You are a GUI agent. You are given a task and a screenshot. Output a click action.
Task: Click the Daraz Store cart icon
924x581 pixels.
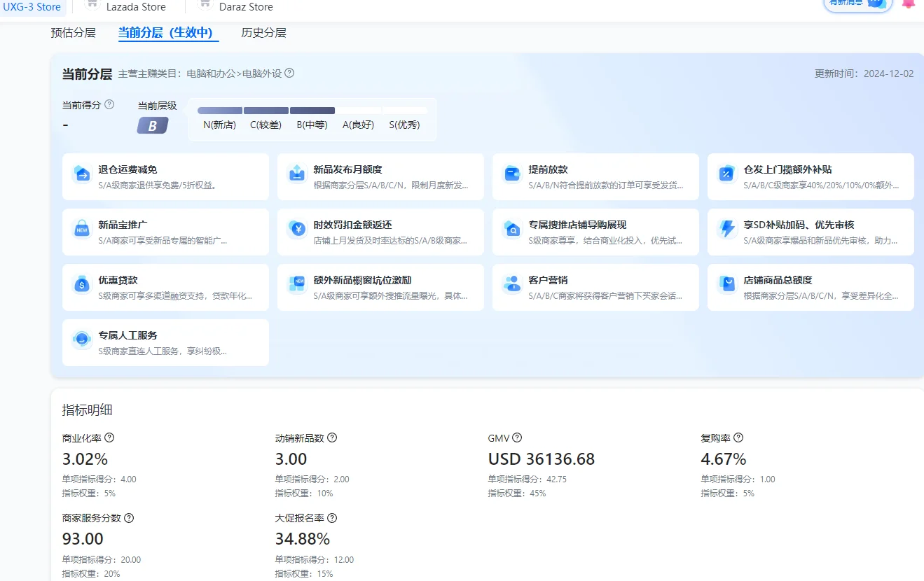pyautogui.click(x=205, y=3)
